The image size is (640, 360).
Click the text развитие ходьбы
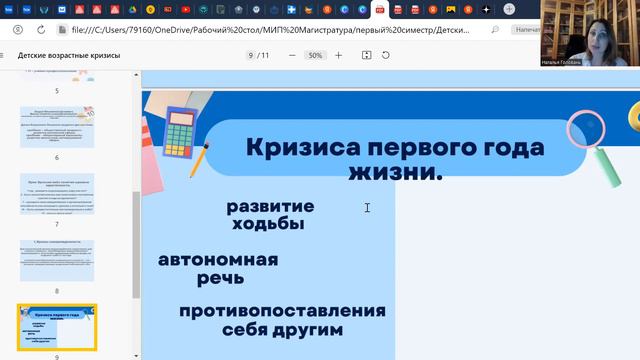(x=270, y=215)
